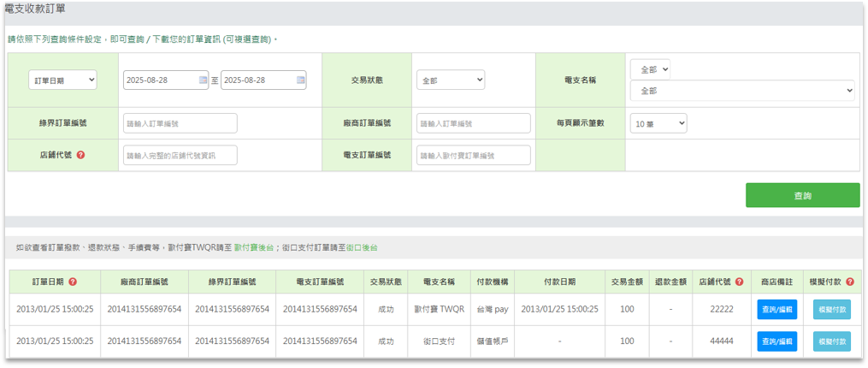Open the 街口後台 link
The width and height of the screenshot is (868, 368).
pyautogui.click(x=361, y=247)
